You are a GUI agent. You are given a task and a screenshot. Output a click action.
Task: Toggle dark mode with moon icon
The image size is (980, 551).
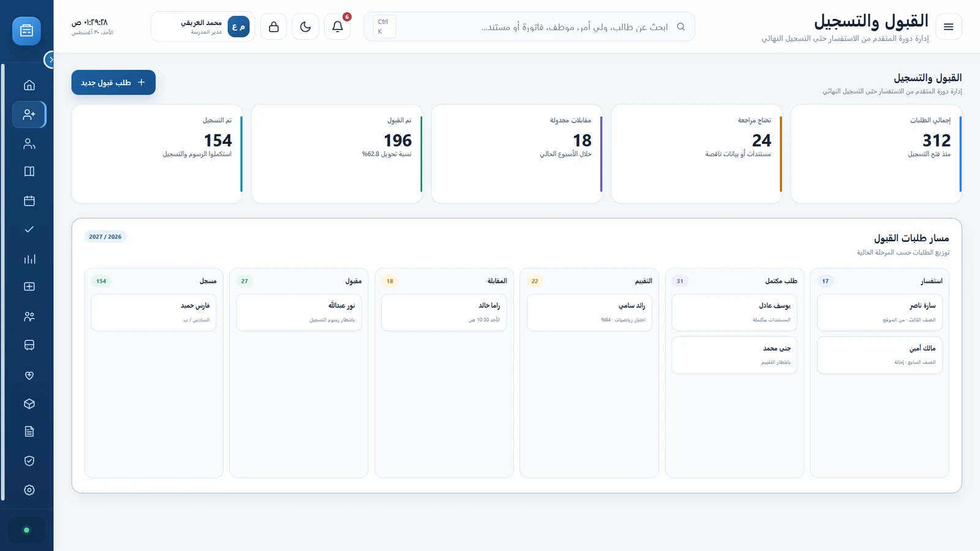[x=306, y=26]
